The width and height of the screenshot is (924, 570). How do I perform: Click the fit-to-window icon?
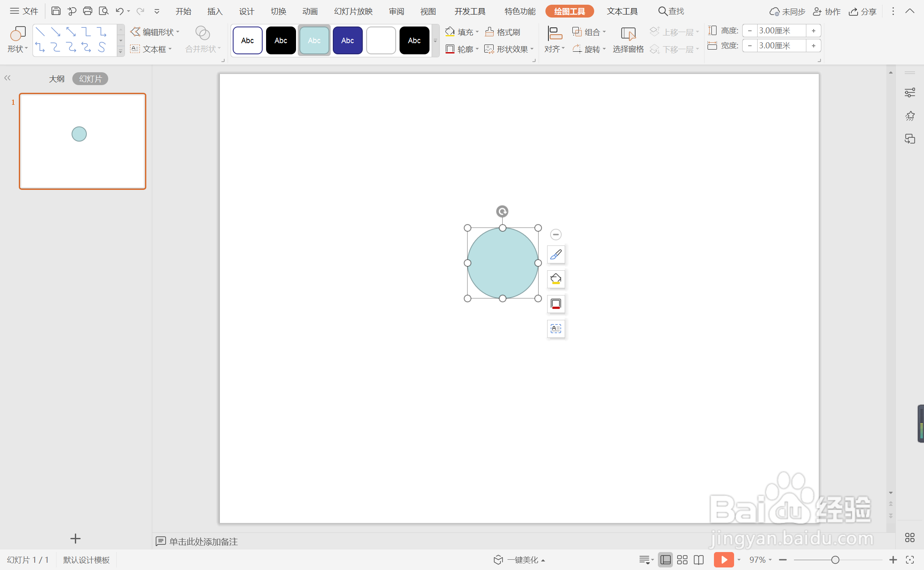(x=910, y=560)
